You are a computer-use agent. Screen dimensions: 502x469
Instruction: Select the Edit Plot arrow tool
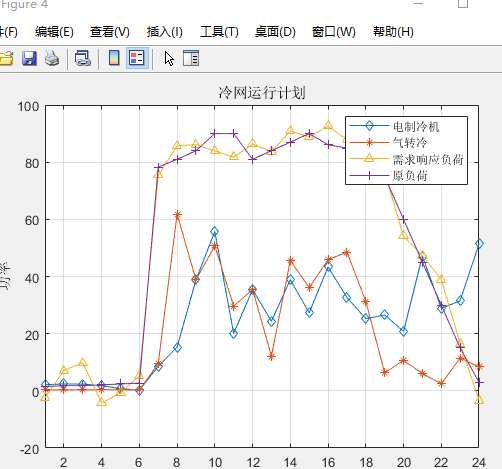coord(169,59)
